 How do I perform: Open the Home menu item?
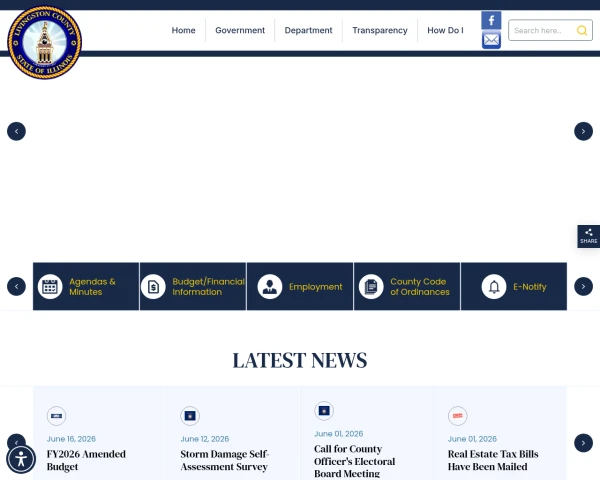point(183,30)
